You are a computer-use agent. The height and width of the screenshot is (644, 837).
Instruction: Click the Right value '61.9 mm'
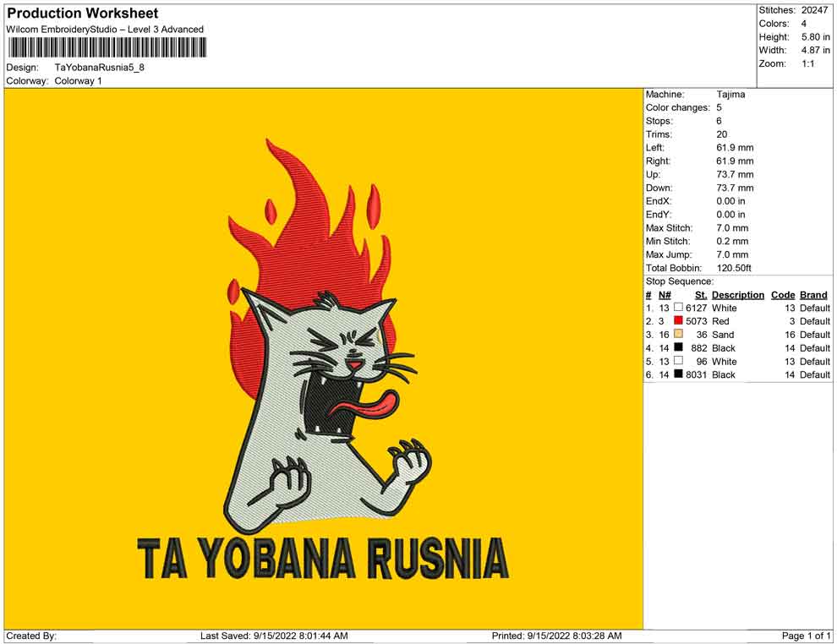tap(735, 161)
